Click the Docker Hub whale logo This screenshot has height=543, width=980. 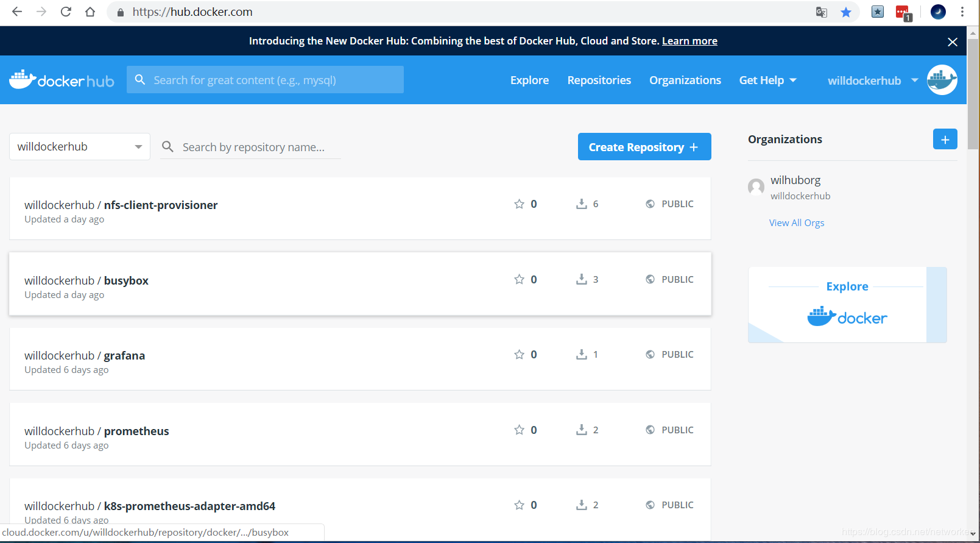point(62,80)
